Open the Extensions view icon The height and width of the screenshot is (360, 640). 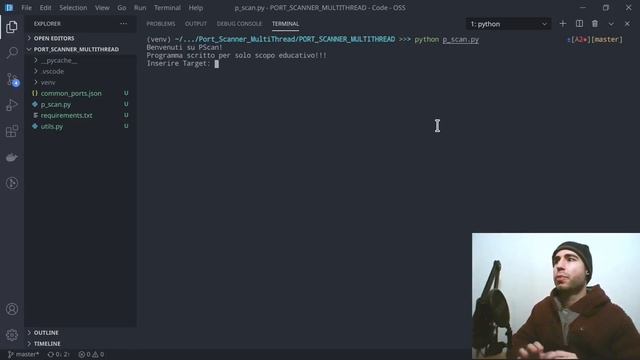[x=12, y=131]
